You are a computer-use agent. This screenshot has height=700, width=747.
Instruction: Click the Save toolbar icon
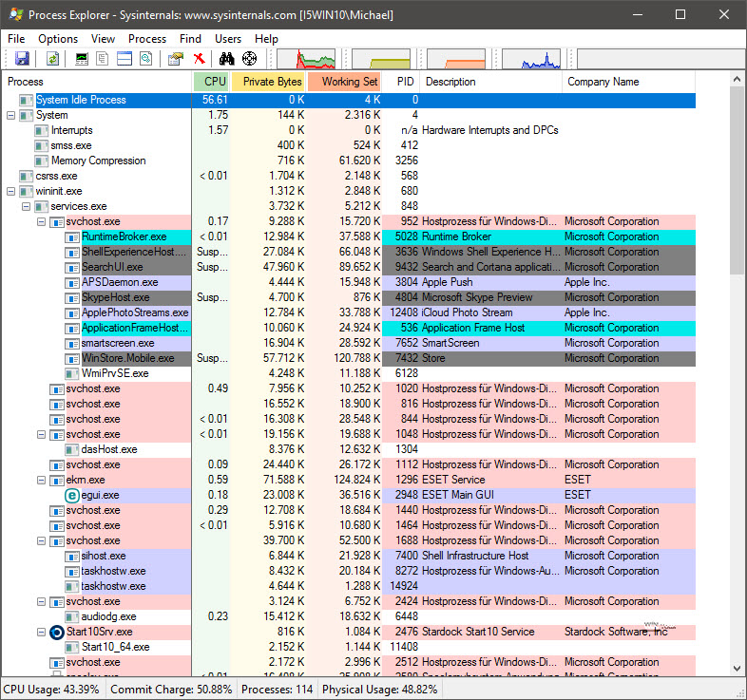tap(22, 59)
